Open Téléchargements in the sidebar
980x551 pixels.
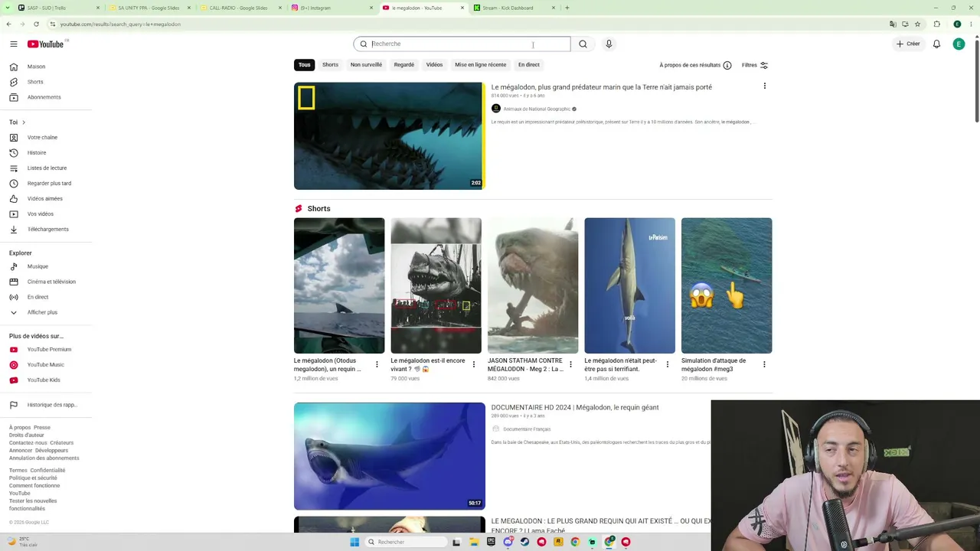(46, 230)
